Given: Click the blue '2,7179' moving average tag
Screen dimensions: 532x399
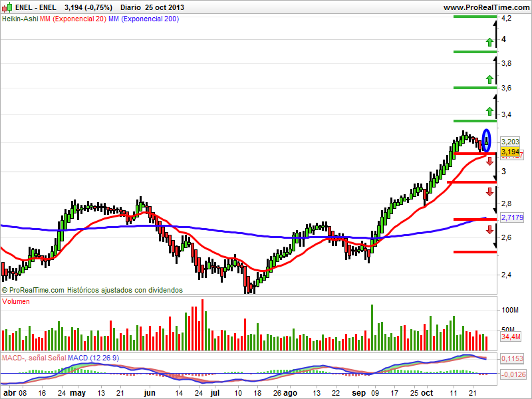Looking at the screenshot, I should (512, 217).
